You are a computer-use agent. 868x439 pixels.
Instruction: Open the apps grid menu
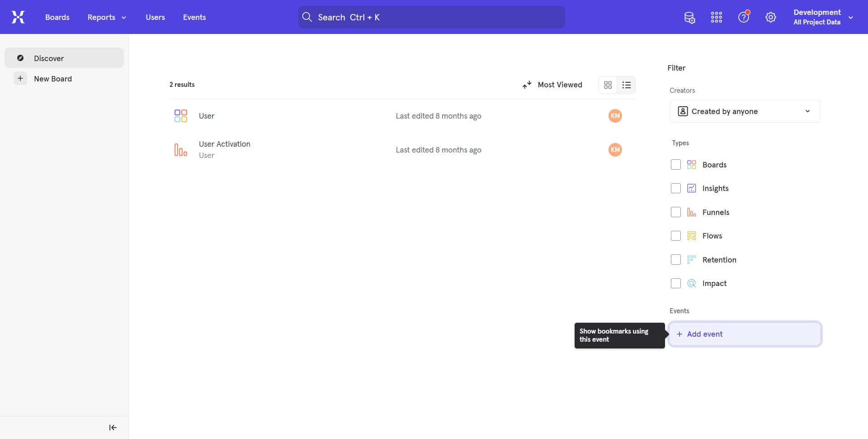[x=716, y=17]
